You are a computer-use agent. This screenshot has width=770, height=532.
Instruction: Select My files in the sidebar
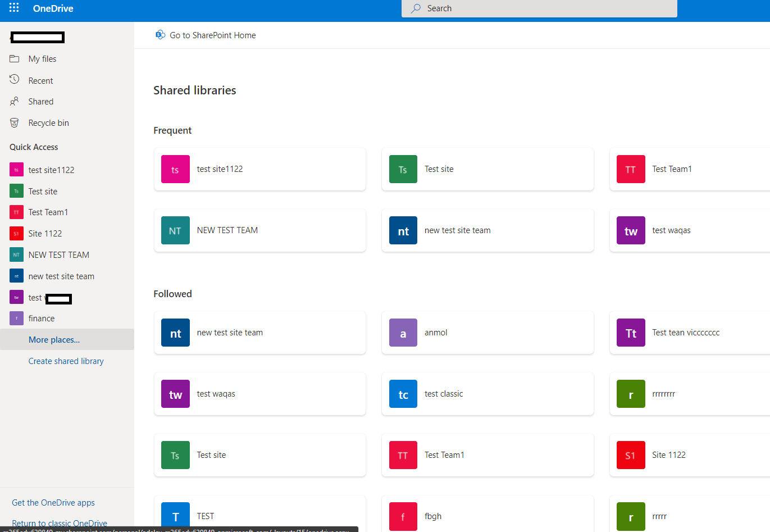click(42, 58)
